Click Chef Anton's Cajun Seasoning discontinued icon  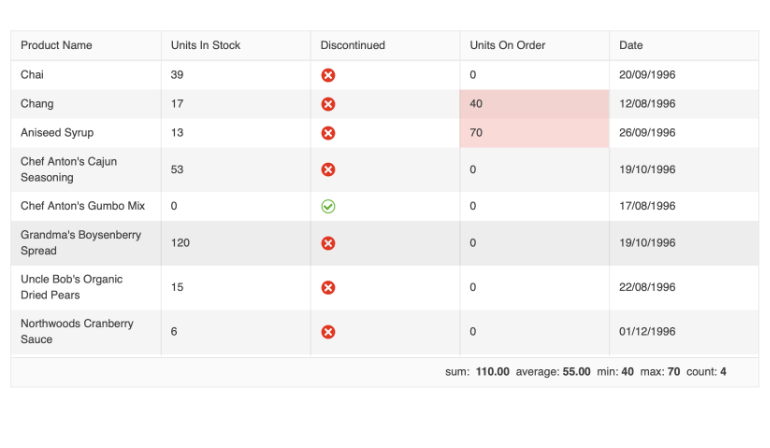pos(328,170)
